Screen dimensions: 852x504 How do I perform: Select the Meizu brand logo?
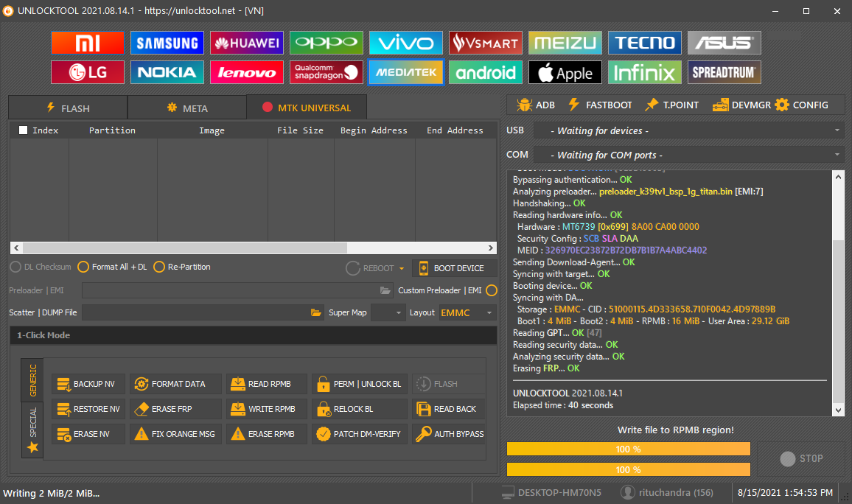click(x=565, y=43)
